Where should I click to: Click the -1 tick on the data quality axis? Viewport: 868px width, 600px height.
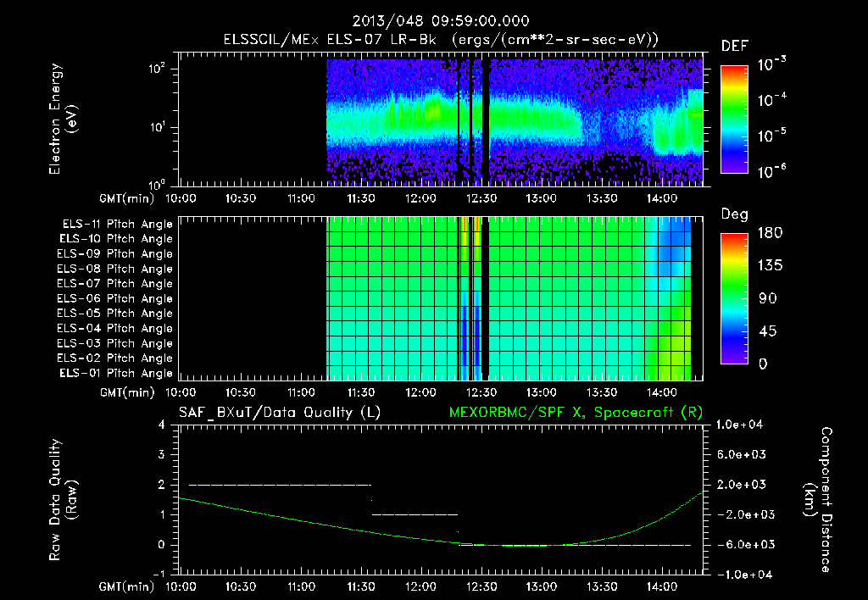point(159,574)
